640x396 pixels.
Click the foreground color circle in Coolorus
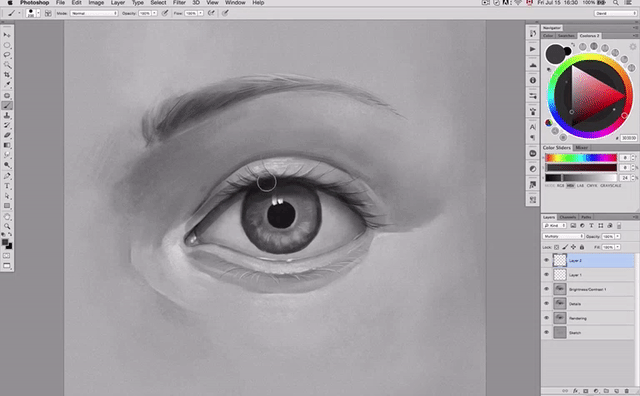[x=556, y=54]
